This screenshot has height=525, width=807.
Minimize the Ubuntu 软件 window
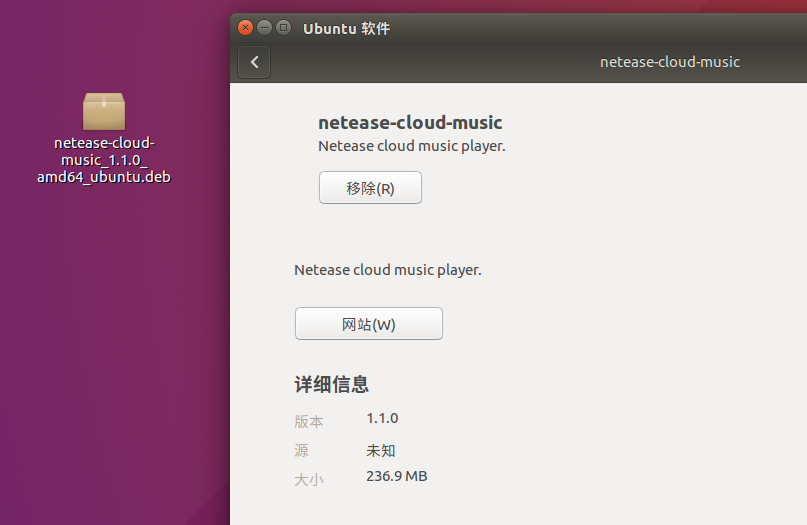(265, 27)
